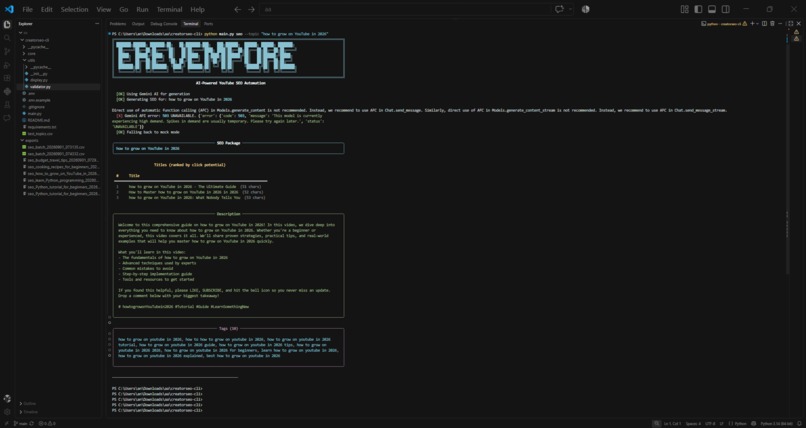Open display.py in the explorer

39,80
